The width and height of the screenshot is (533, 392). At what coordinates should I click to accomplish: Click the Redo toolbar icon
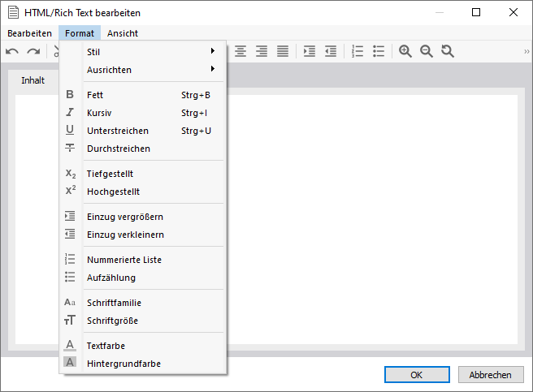[33, 52]
